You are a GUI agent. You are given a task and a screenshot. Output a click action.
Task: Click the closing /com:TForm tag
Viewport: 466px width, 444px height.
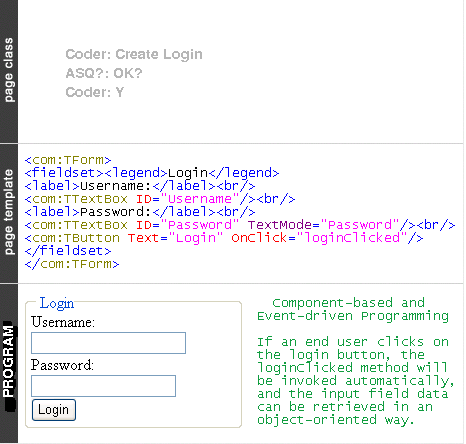[x=72, y=264]
